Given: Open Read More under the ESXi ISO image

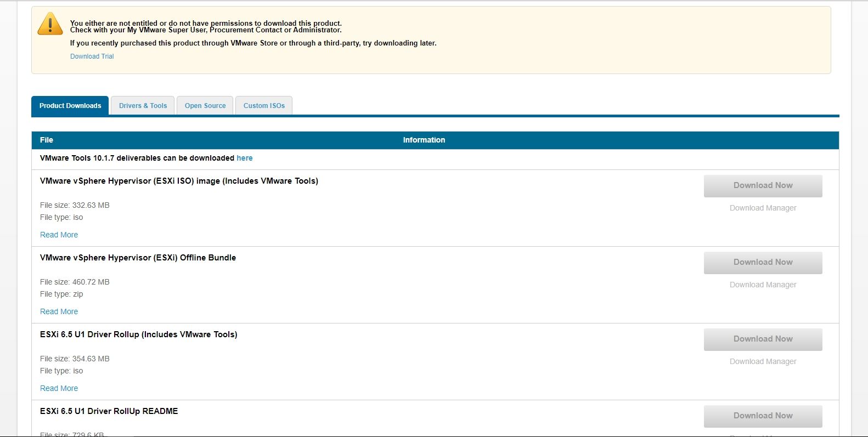Looking at the screenshot, I should pos(59,235).
